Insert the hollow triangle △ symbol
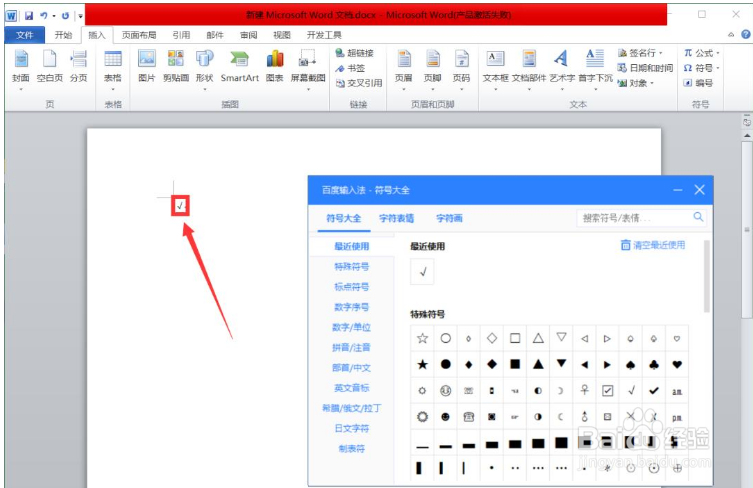 coord(538,338)
